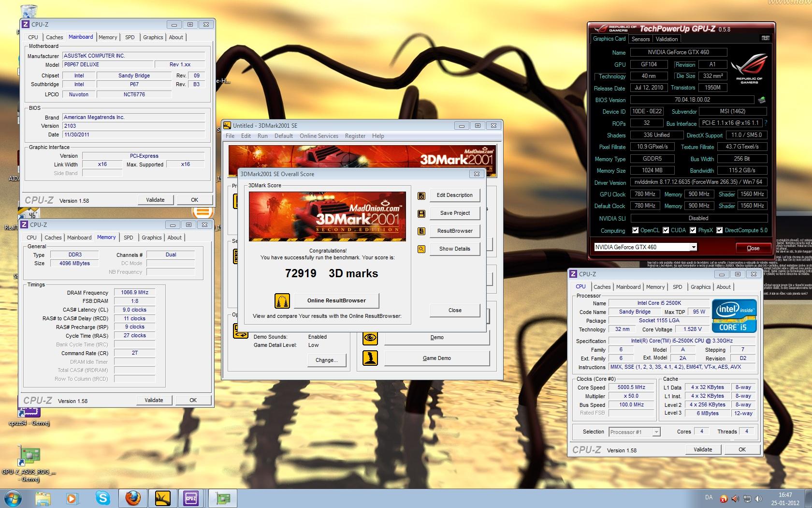812x508 pixels.
Task: Open the GPU selection dropdown in GPU-Z
Action: (x=693, y=247)
